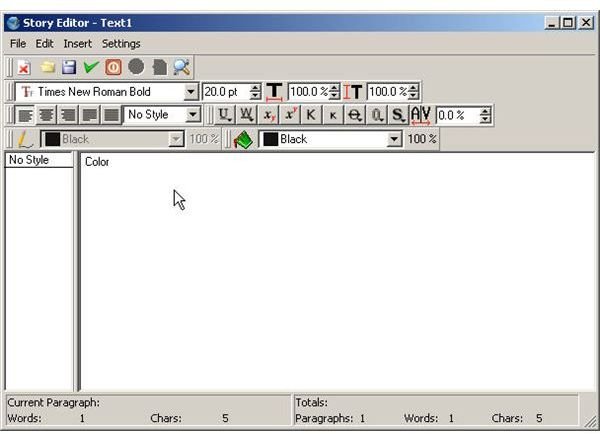Click the character width scaling T icon
This screenshot has height=434, width=600.
pos(274,92)
